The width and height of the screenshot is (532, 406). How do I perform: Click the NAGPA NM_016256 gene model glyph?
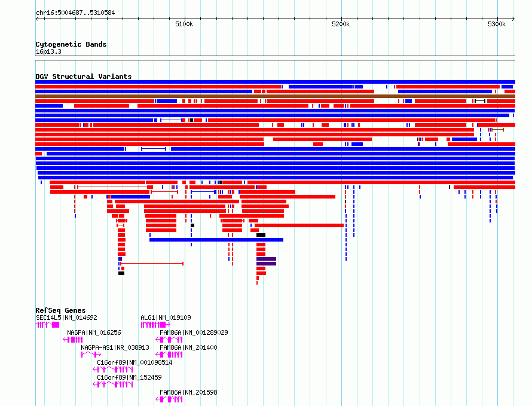pos(73,340)
